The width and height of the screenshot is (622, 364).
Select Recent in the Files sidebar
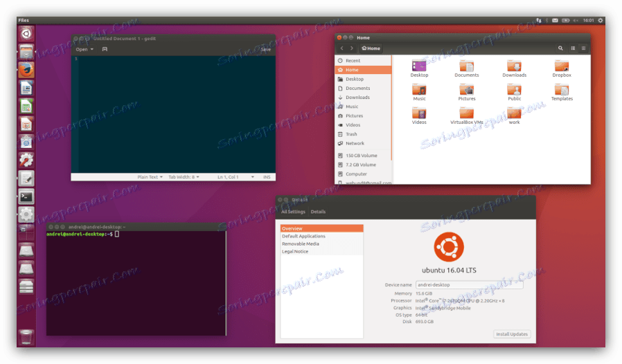point(363,61)
